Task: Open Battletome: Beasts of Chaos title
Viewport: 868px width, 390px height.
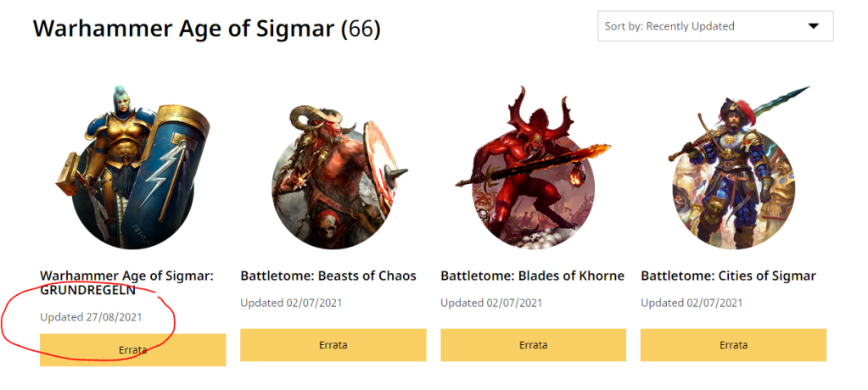Action: [328, 276]
